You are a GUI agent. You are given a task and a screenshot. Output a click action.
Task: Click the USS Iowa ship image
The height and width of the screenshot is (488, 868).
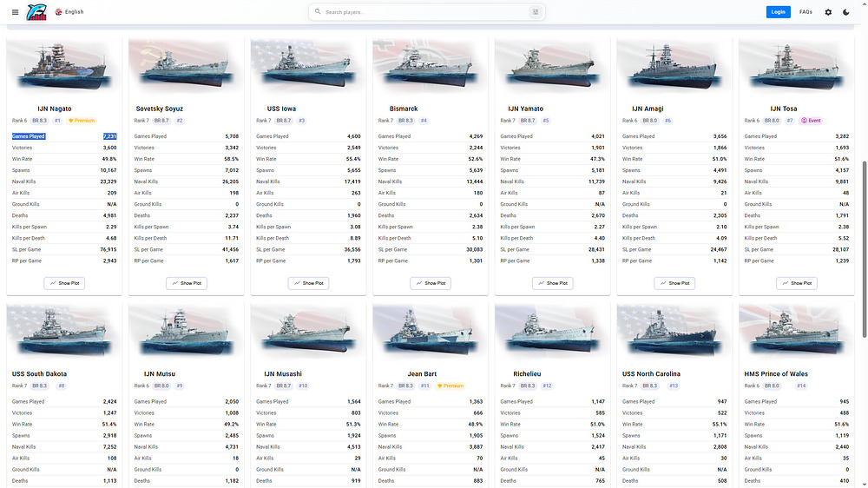(308, 67)
